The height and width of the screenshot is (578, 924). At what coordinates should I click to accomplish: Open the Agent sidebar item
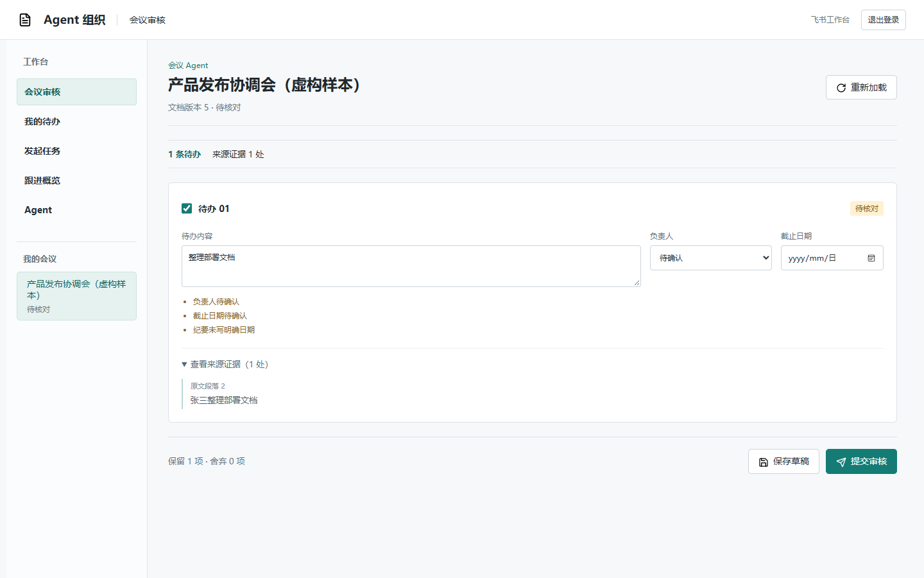point(76,210)
